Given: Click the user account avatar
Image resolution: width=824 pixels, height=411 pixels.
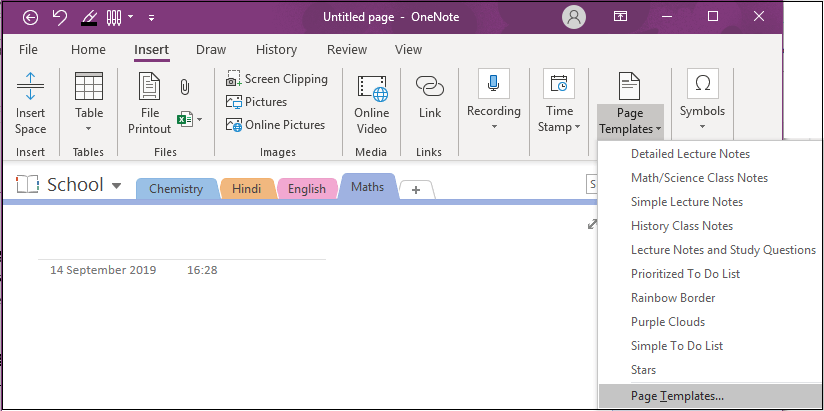Looking at the screenshot, I should (x=574, y=17).
